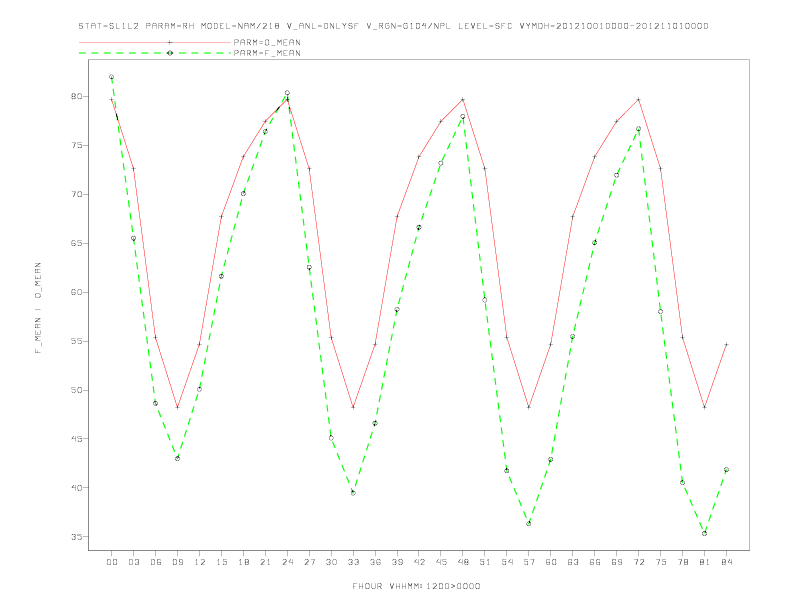
Task: Select the green F_MEAN circle at hour 33
Action: click(x=353, y=493)
